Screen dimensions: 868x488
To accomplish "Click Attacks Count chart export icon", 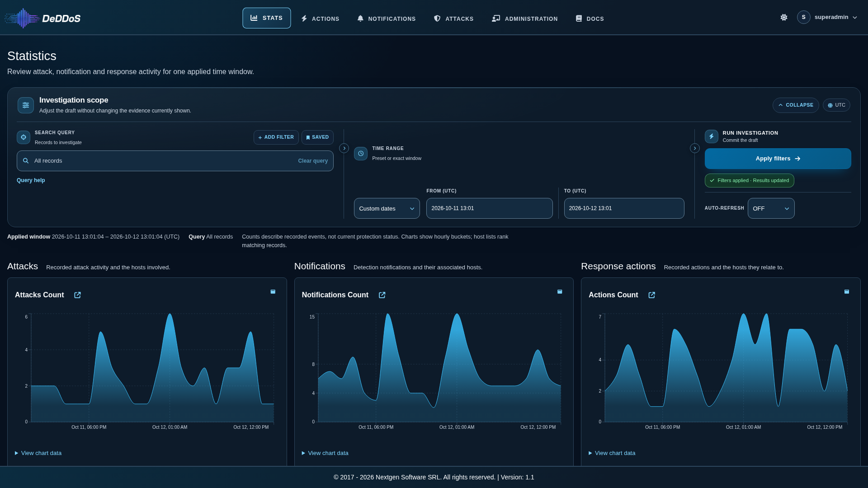I will coord(273,292).
